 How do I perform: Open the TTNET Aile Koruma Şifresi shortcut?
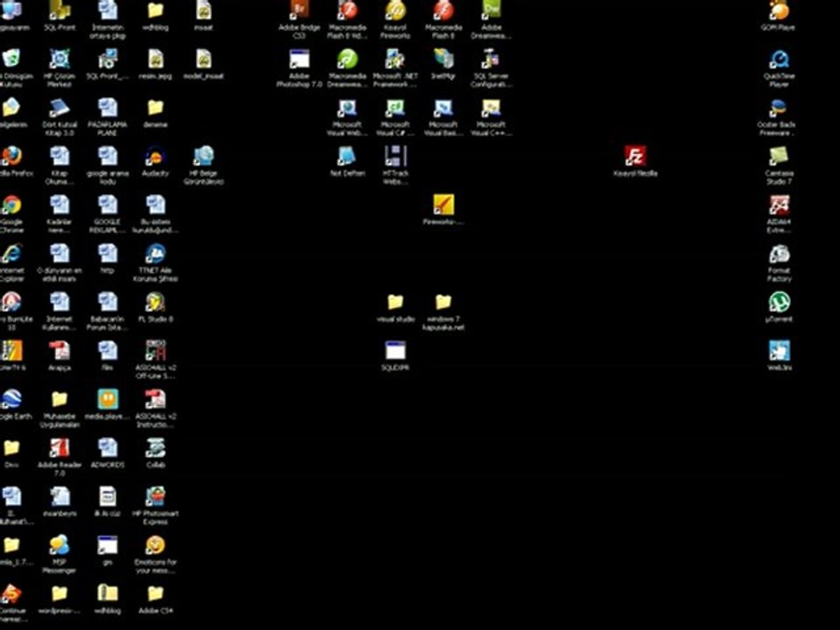156,254
